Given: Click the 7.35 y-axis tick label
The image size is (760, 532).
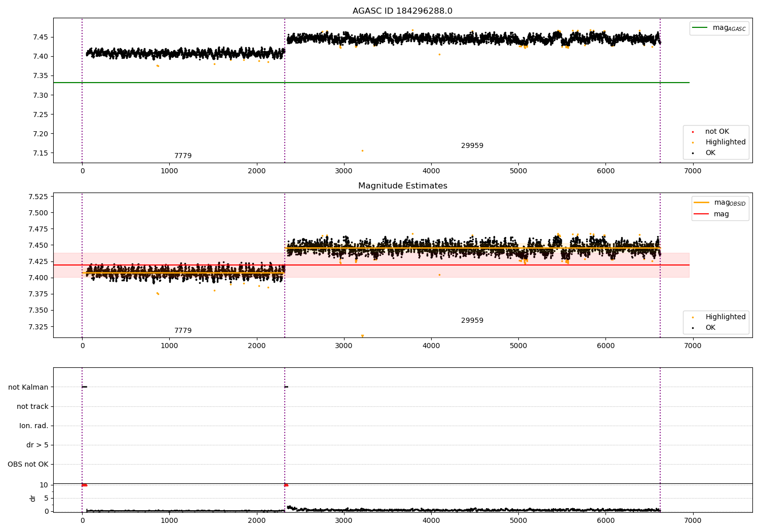Looking at the screenshot, I should point(41,76).
